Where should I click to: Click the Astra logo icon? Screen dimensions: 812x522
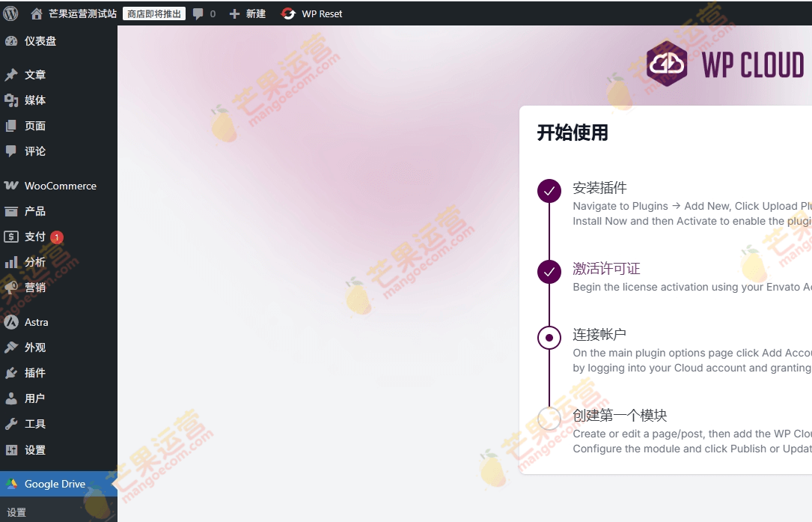click(11, 323)
